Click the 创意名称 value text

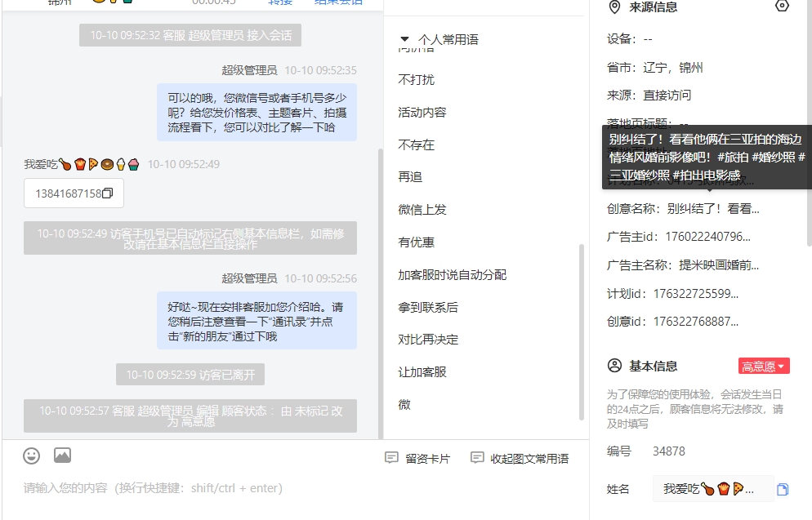pyautogui.click(x=712, y=209)
